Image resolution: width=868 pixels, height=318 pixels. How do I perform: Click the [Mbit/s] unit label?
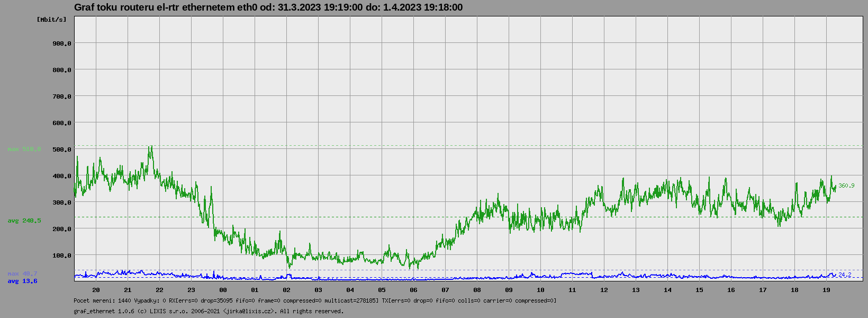52,20
